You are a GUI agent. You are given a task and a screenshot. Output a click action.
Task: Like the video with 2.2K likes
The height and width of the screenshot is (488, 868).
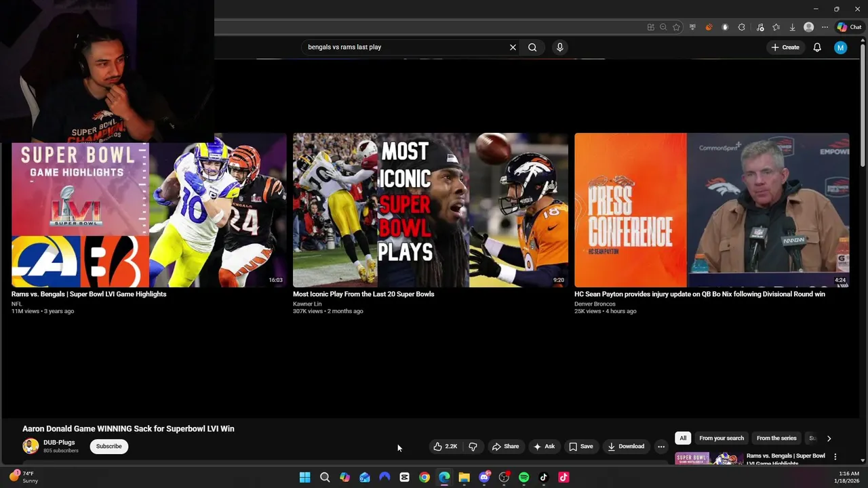pyautogui.click(x=446, y=446)
